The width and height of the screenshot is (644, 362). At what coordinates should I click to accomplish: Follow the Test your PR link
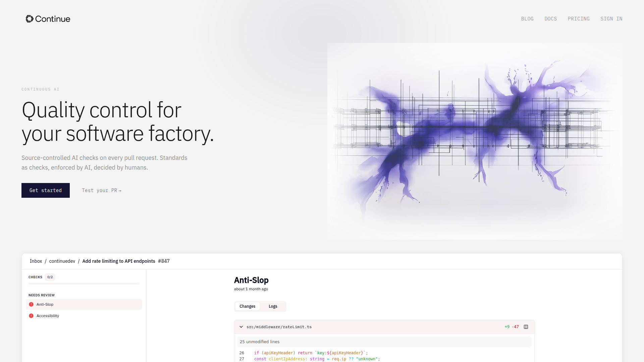pyautogui.click(x=101, y=190)
